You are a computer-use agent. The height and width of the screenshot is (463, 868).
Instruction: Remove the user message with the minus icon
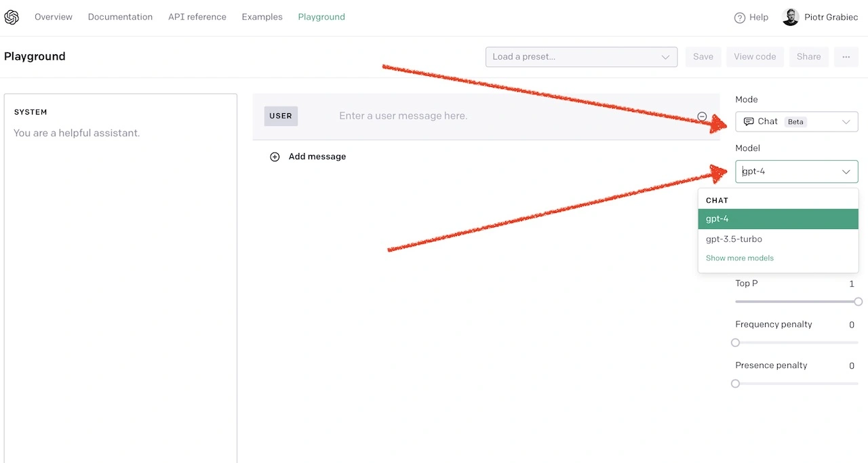click(702, 117)
